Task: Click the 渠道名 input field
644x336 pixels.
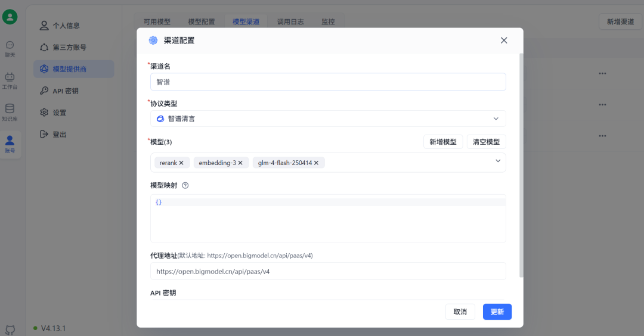Action: (x=328, y=82)
